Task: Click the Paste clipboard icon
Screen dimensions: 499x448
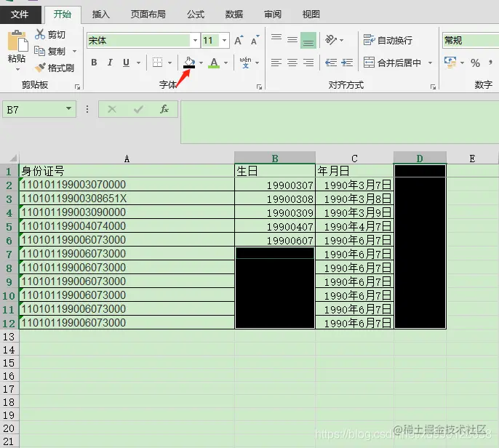Action: (17, 41)
